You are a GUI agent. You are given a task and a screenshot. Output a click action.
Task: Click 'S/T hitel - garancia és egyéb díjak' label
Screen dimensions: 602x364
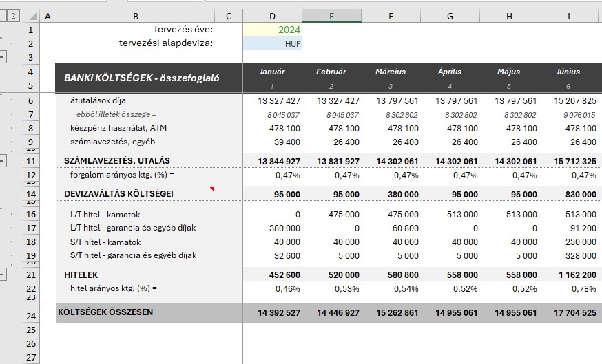pos(133,255)
